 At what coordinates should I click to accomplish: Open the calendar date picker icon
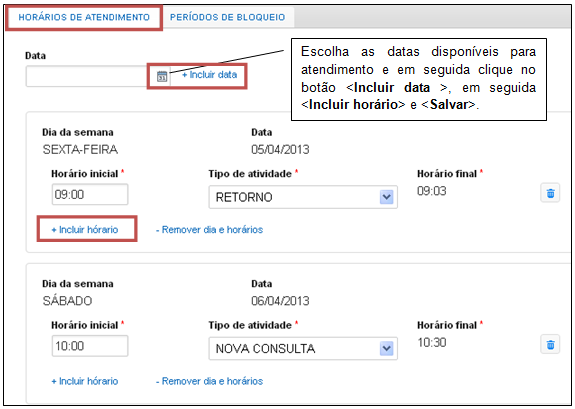pos(162,76)
